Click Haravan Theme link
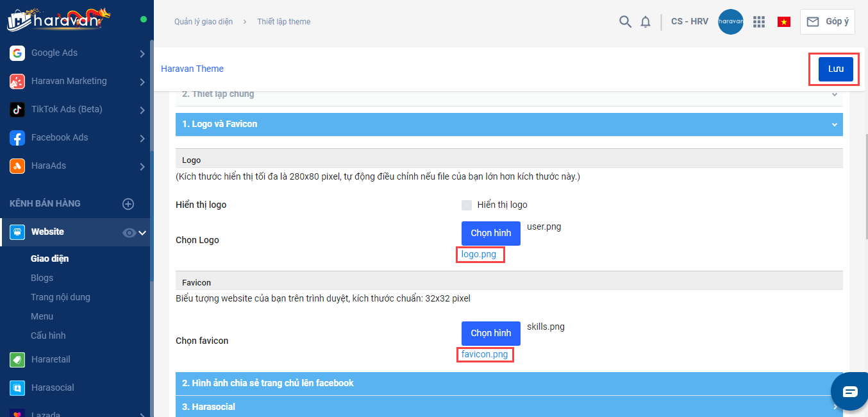The height and width of the screenshot is (417, 868). (x=192, y=69)
